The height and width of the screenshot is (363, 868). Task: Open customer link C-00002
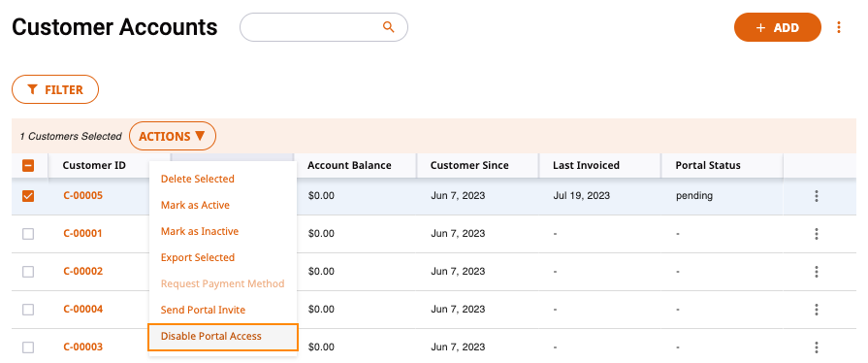(x=83, y=271)
